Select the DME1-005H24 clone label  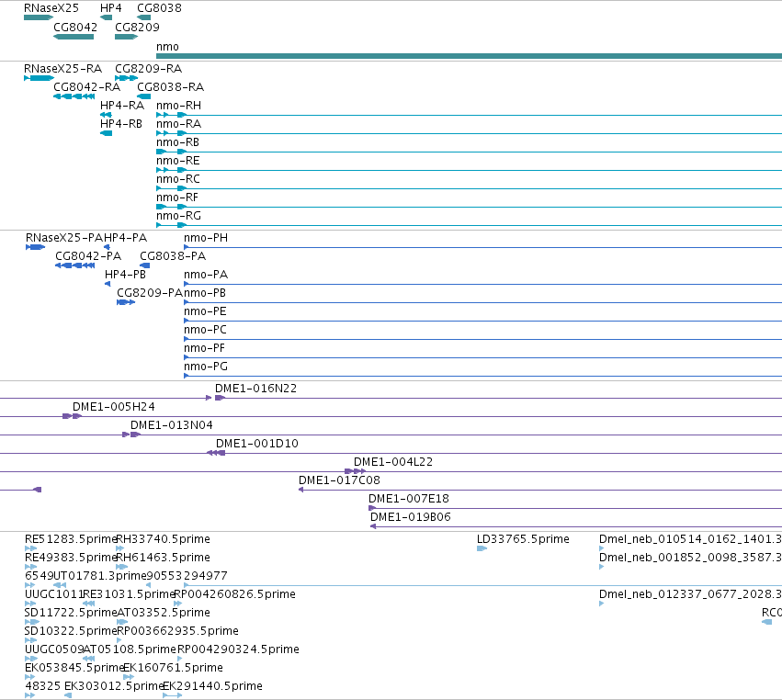[114, 407]
